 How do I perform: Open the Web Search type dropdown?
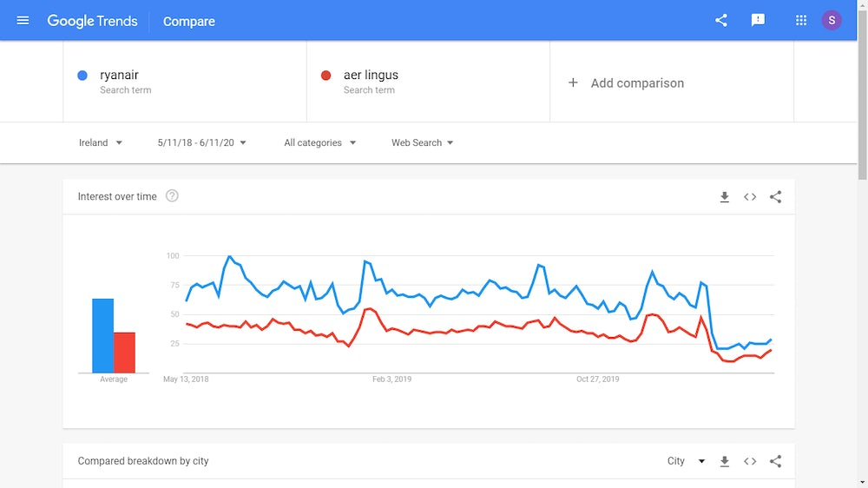pos(423,142)
